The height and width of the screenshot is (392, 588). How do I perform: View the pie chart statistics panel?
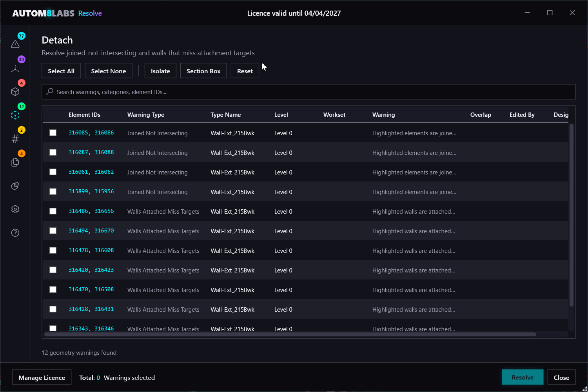[15, 185]
